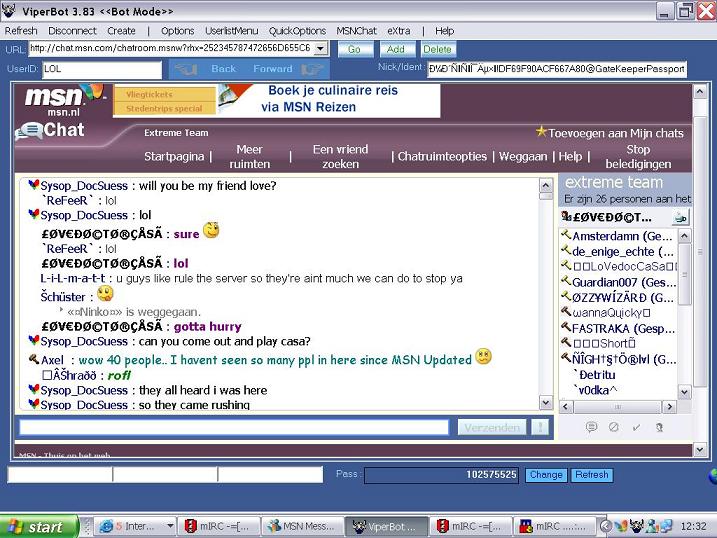Open the Create menu
This screenshot has width=717, height=538.
pos(121,31)
